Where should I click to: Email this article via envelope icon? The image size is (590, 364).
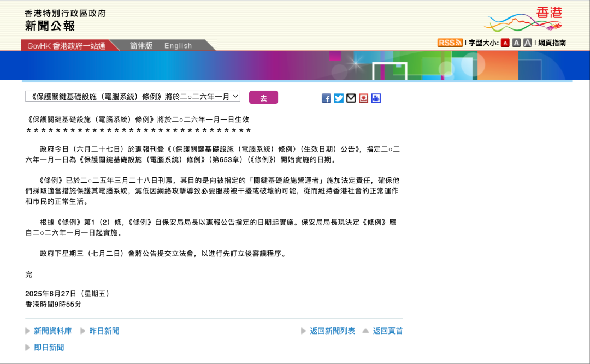pyautogui.click(x=351, y=98)
